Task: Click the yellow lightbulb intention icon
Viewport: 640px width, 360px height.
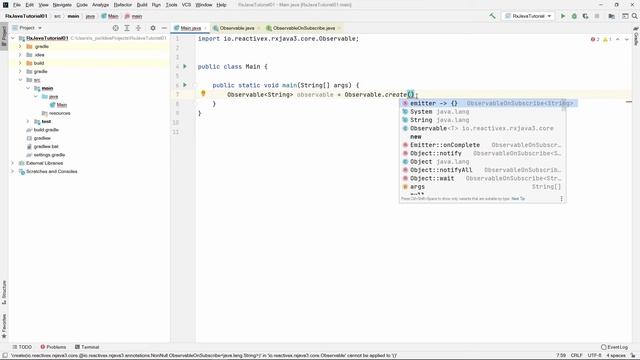Action: click(x=203, y=93)
